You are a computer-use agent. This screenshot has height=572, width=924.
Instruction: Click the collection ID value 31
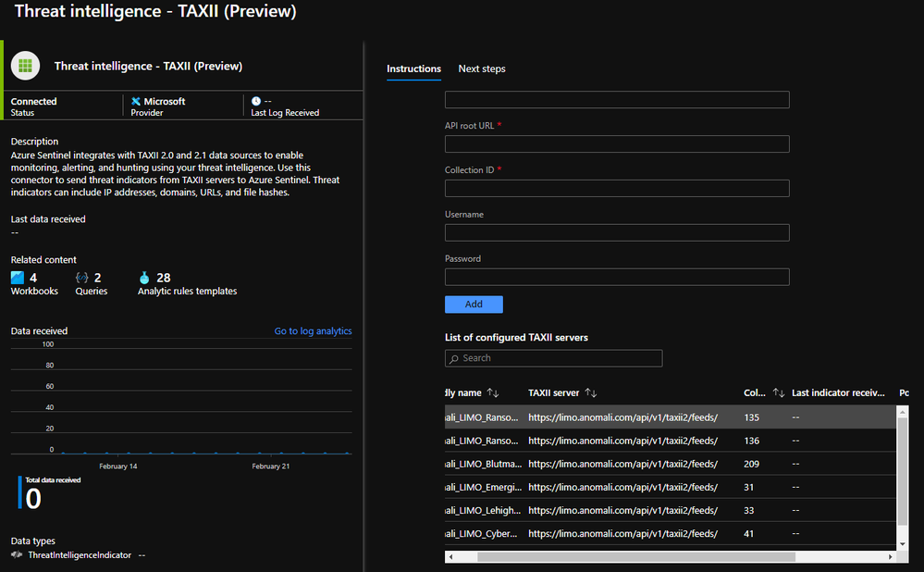(748, 487)
